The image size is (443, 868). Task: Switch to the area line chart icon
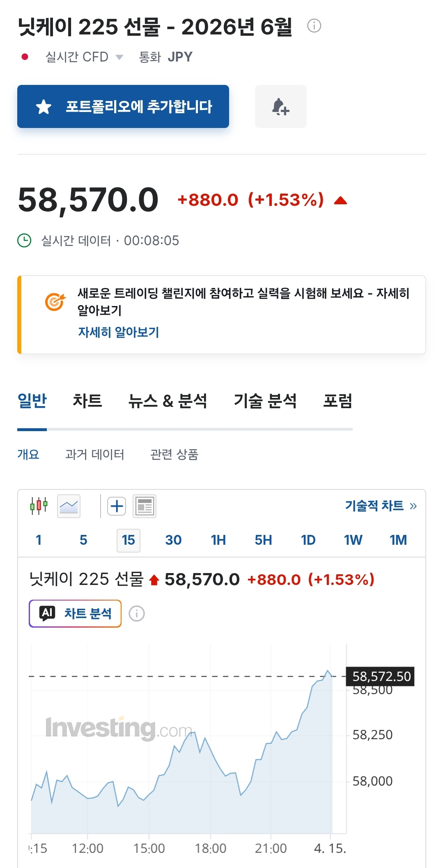coord(69,506)
